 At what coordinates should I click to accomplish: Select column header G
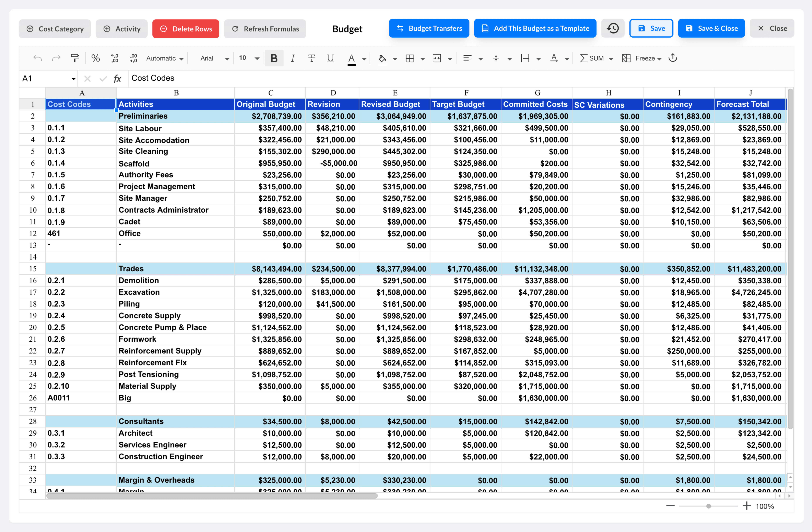(537, 93)
